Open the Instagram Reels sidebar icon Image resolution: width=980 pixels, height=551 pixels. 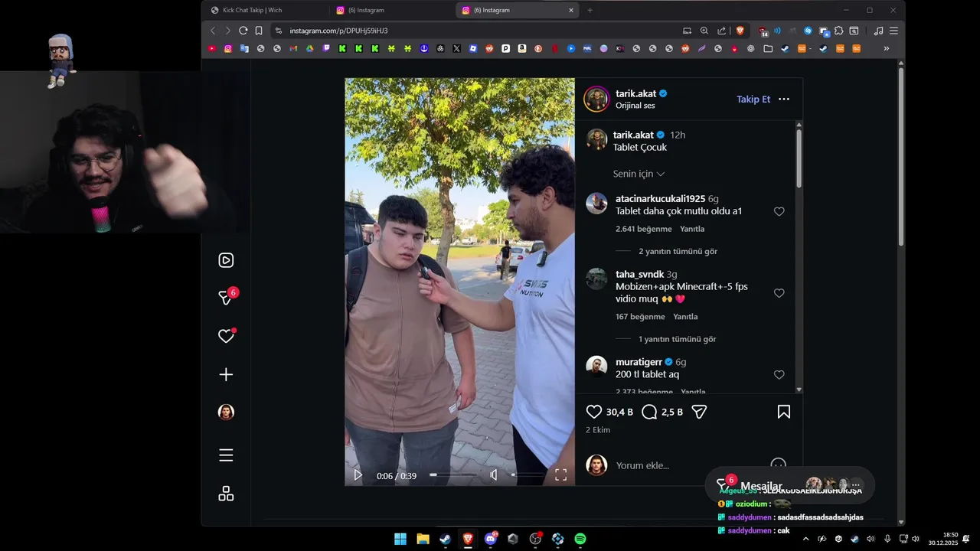(x=226, y=260)
